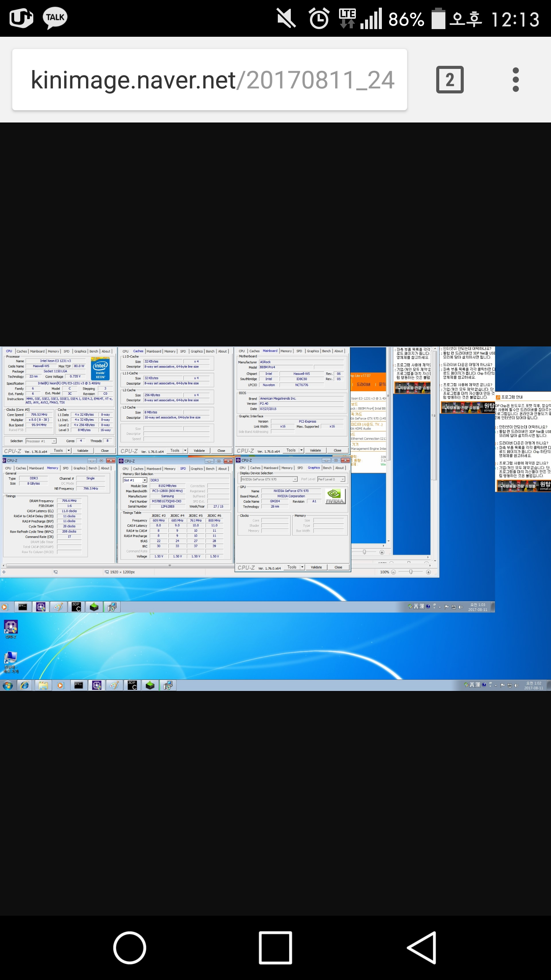This screenshot has width=551, height=980.
Task: Click the Intel Xeon inside logo
Action: (x=100, y=369)
